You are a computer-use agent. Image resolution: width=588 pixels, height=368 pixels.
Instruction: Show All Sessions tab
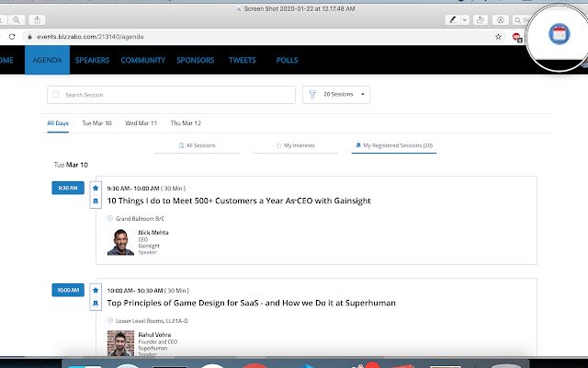[198, 145]
